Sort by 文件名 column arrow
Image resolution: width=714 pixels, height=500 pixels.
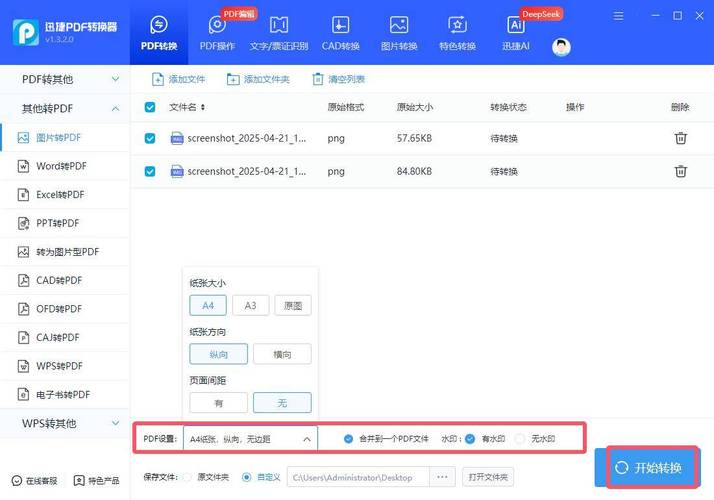(203, 107)
